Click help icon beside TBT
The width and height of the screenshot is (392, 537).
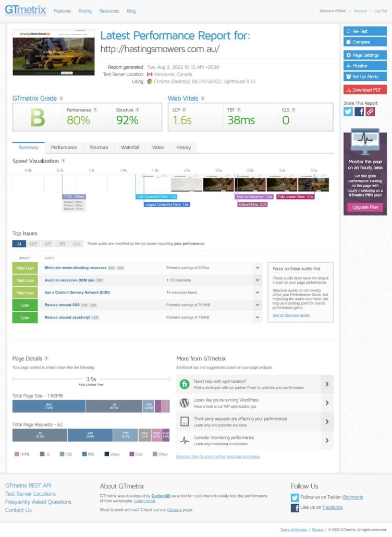239,110
